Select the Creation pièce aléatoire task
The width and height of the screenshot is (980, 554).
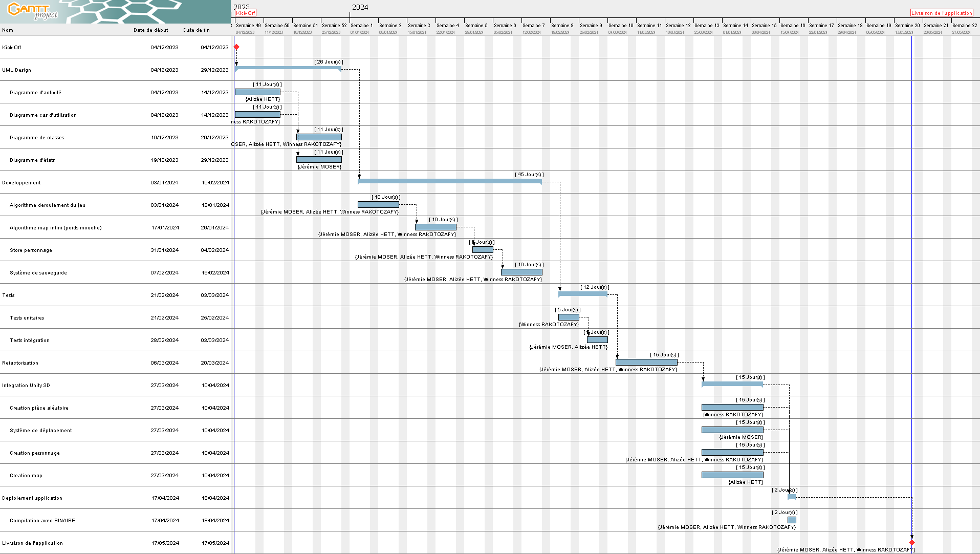pos(39,408)
